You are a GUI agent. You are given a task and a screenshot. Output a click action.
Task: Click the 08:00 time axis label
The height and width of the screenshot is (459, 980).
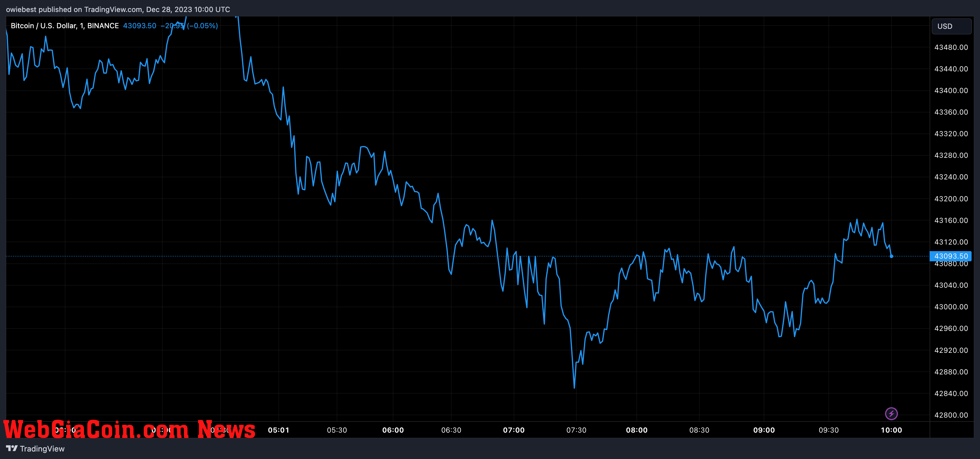point(636,430)
